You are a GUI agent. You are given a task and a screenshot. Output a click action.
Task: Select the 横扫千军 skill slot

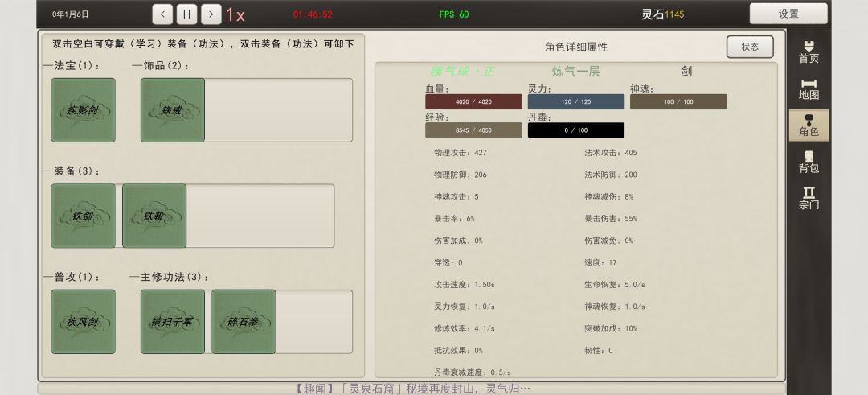(173, 321)
